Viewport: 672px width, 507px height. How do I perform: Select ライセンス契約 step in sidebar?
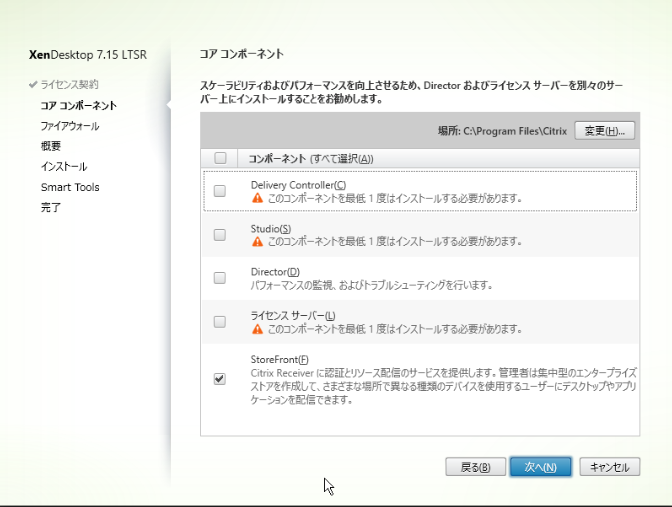tap(69, 84)
